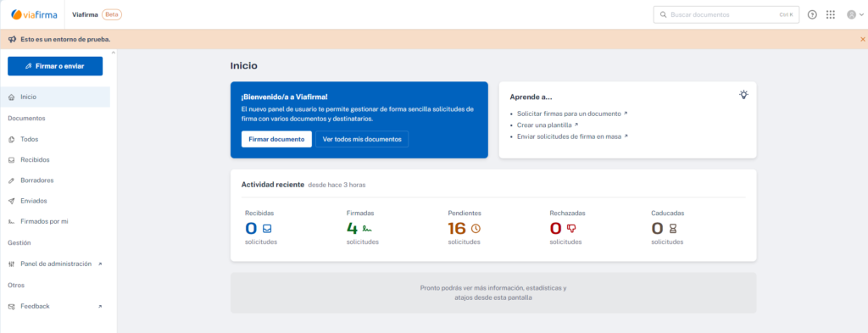868x333 pixels.
Task: Click the Recibidas count 0
Action: 251,228
